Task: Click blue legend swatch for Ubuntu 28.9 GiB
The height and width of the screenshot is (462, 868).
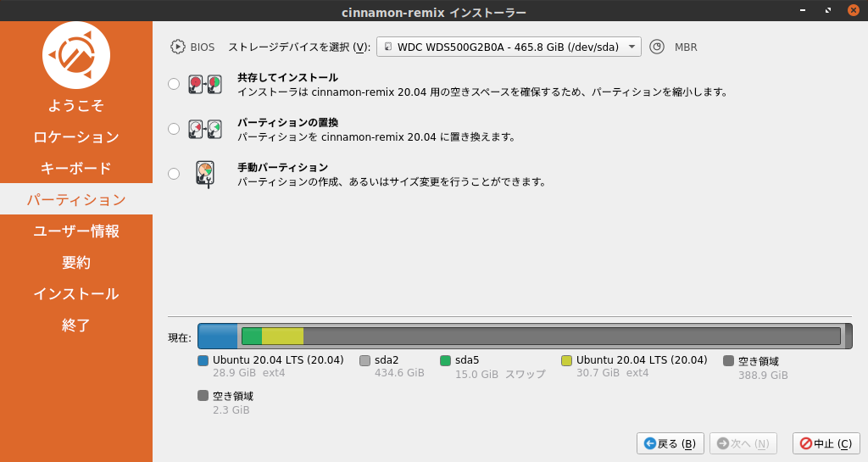Action: tap(203, 361)
